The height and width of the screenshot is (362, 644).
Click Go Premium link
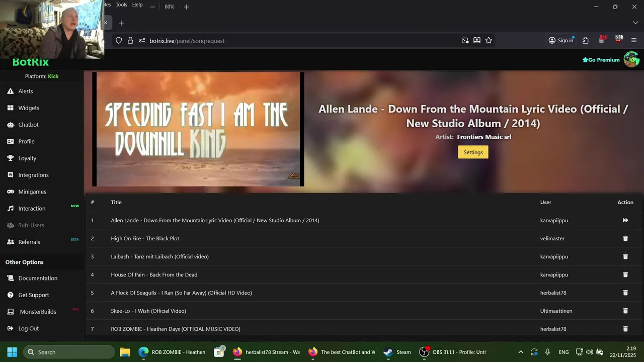pos(601,60)
